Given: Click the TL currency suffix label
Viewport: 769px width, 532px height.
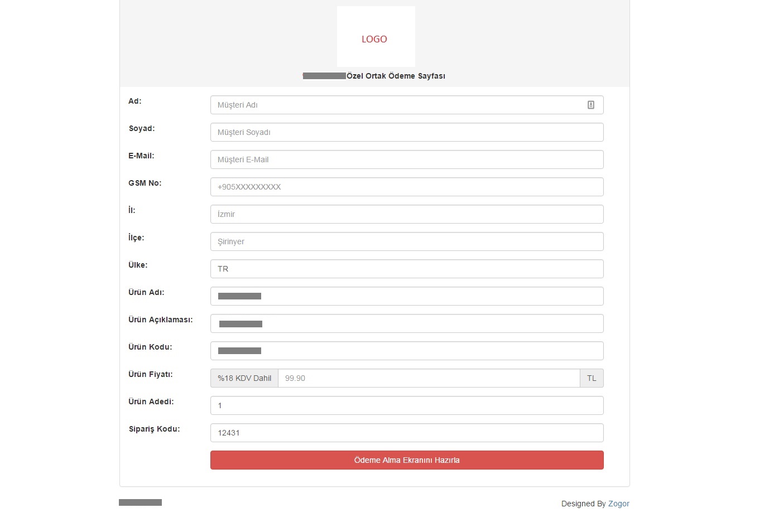Looking at the screenshot, I should click(x=592, y=378).
